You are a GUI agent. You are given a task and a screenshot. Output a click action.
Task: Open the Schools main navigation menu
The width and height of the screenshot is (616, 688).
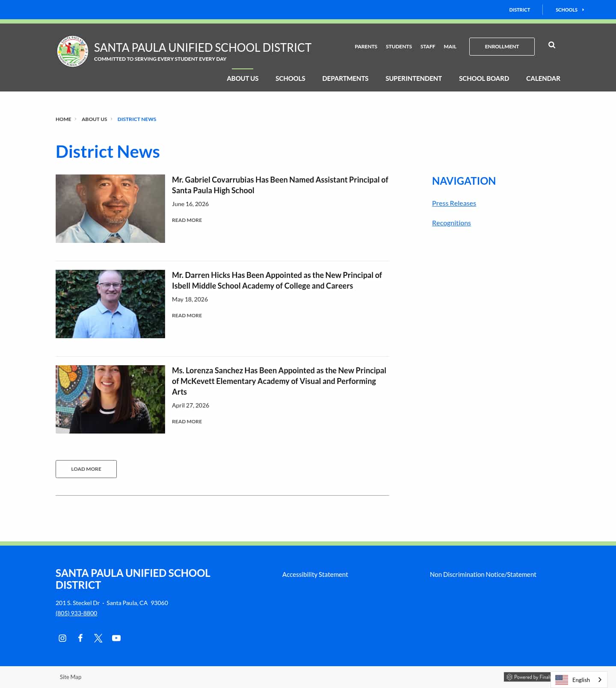290,78
